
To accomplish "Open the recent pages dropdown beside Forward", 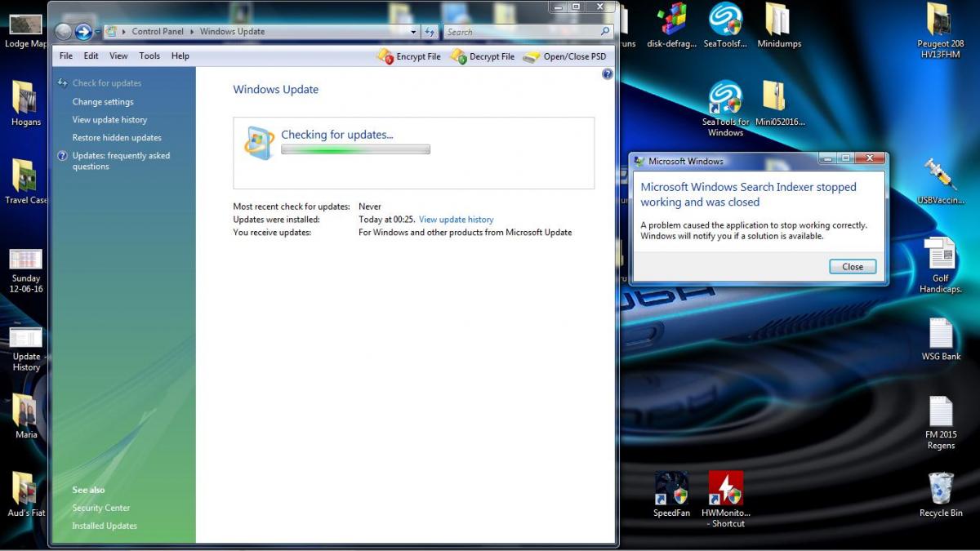I will click(97, 32).
